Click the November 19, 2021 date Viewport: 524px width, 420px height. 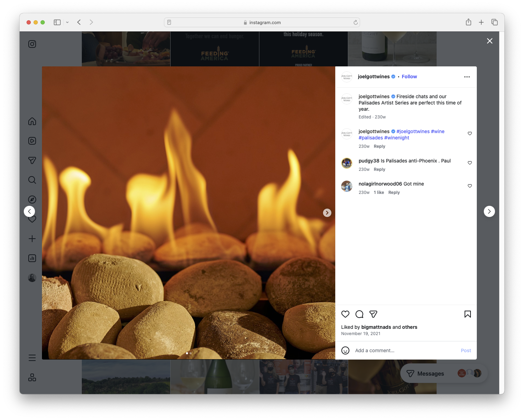click(361, 334)
